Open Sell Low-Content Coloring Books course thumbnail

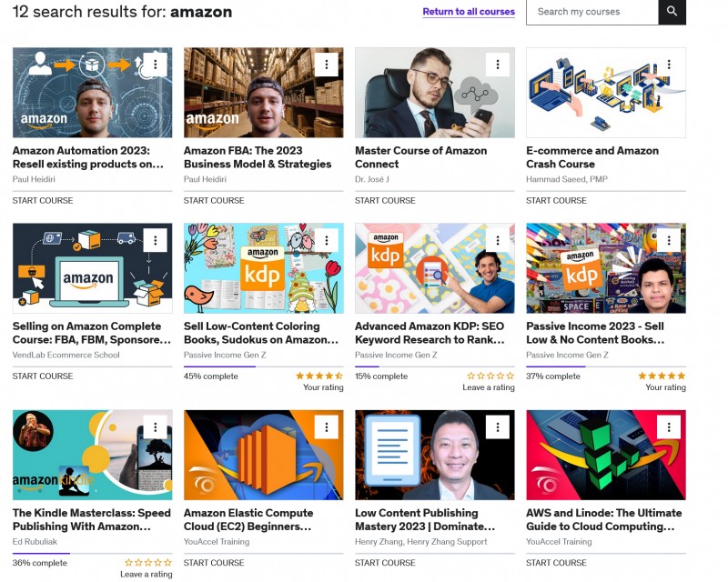pyautogui.click(x=263, y=268)
